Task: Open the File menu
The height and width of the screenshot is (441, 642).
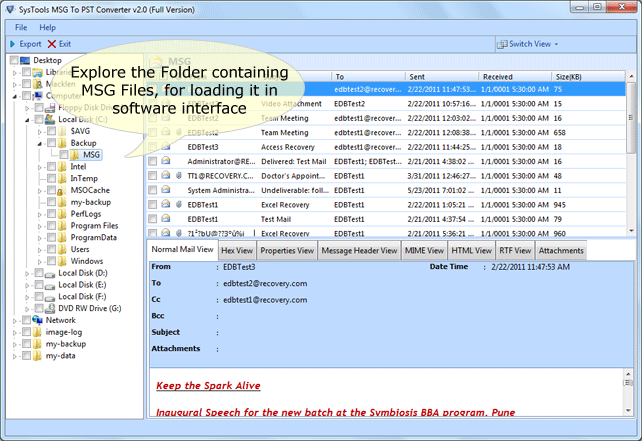Action: pos(21,27)
